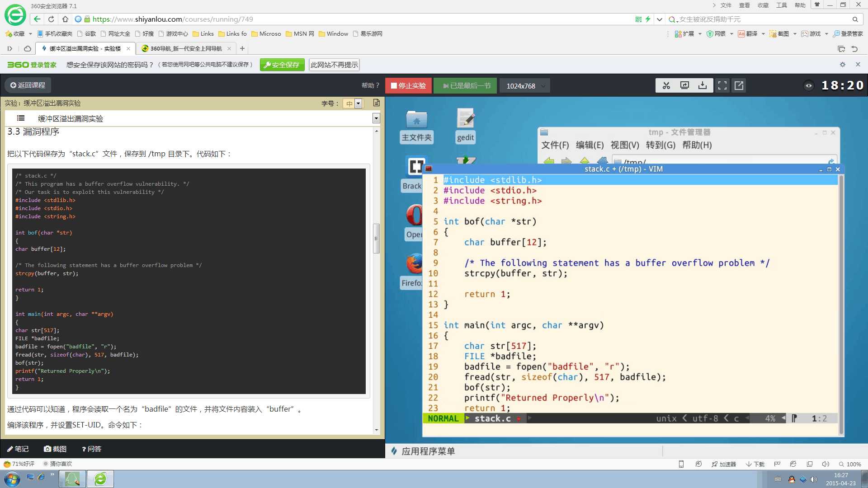868x488 pixels.
Task: Launch Opera from the remote desktop
Action: (414, 221)
